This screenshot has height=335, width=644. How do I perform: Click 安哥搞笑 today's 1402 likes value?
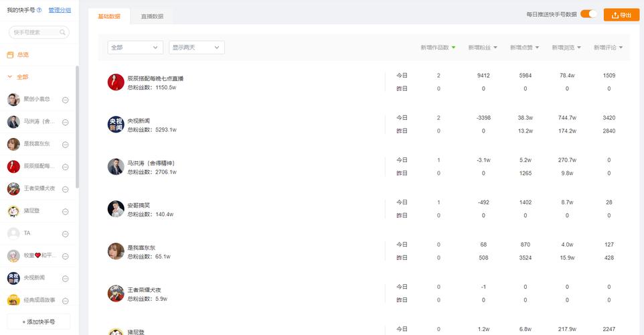point(526,202)
